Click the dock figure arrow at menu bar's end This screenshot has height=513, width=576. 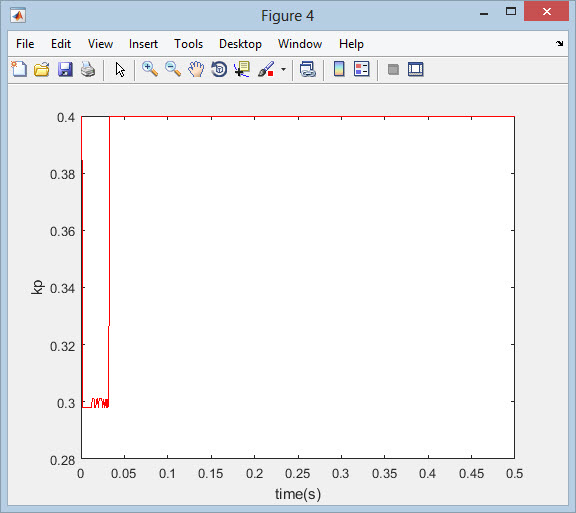click(x=559, y=43)
